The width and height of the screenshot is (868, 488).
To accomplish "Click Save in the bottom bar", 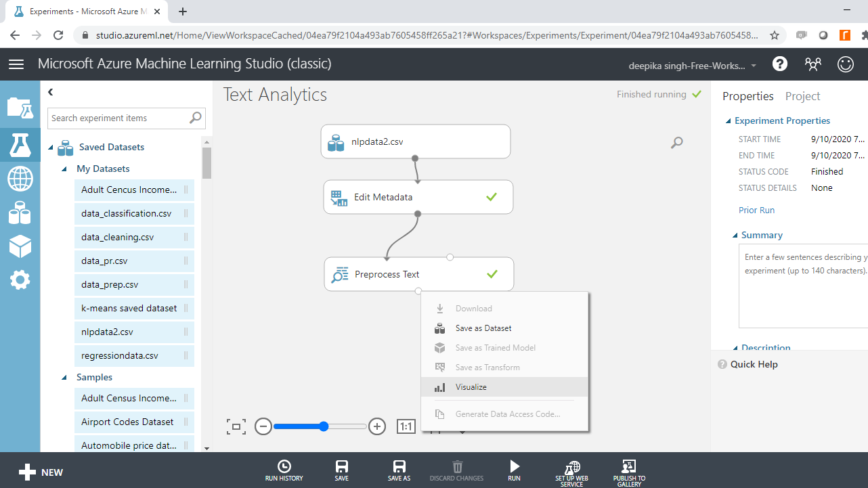I will (x=342, y=471).
